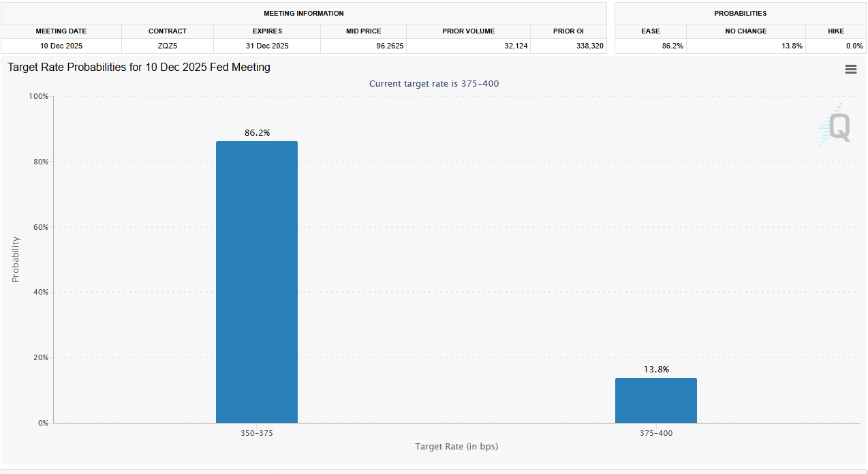
Task: Click the MEETING DATE column header
Action: click(x=61, y=31)
